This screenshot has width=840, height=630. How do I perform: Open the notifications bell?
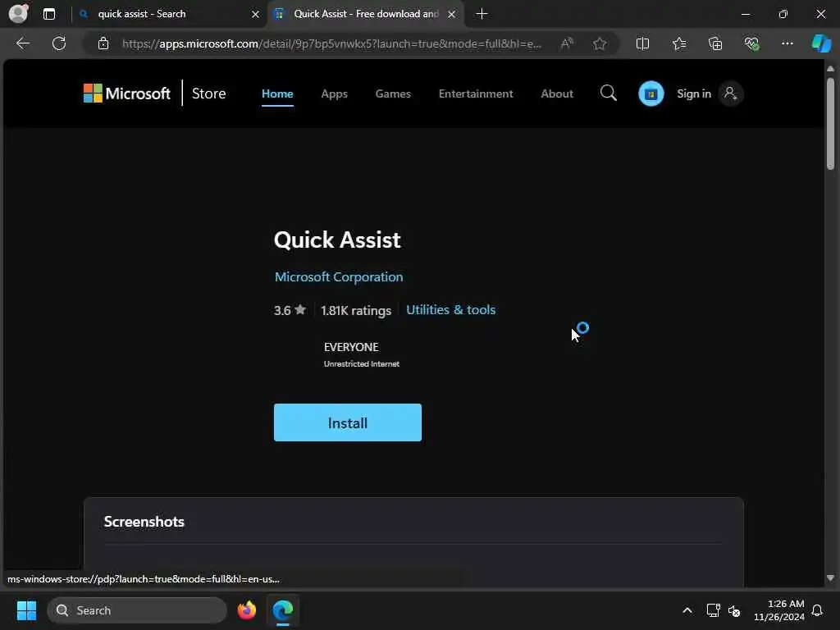(x=817, y=610)
